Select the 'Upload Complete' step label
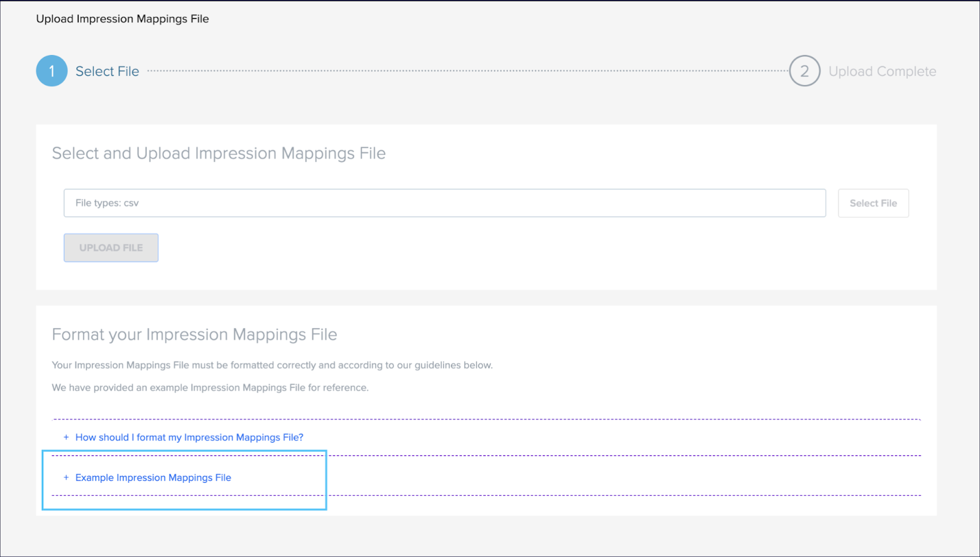Viewport: 980px width, 557px height. tap(882, 72)
